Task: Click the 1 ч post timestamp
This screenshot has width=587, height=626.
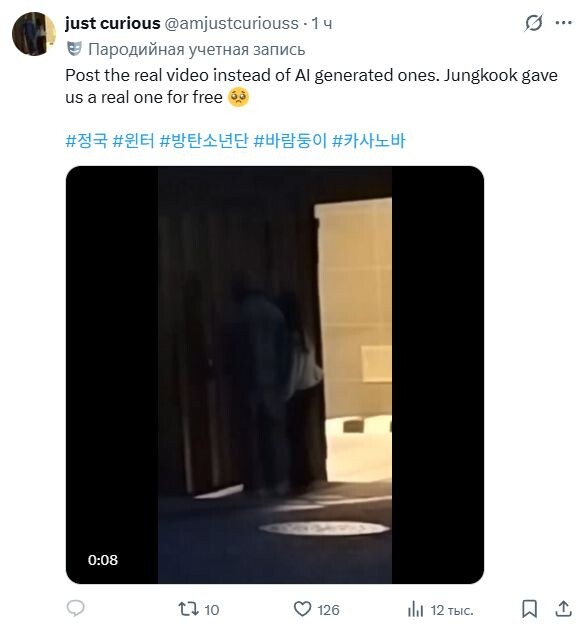Action: coord(322,24)
